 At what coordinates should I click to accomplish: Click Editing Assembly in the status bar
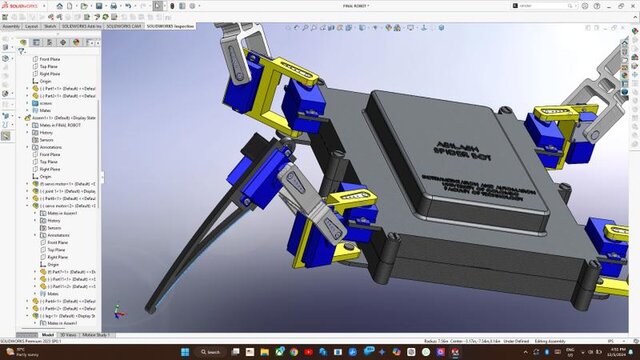click(550, 341)
